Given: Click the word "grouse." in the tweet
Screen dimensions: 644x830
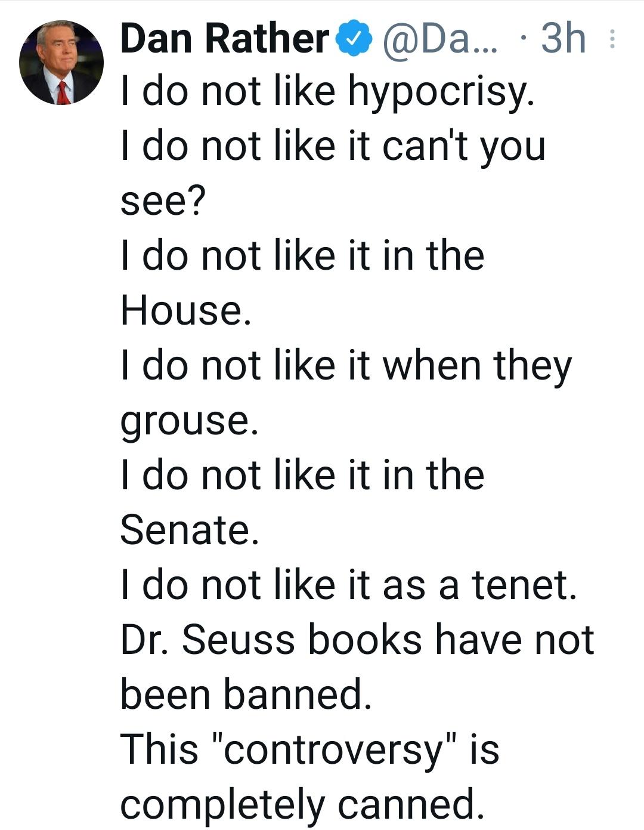Looking at the screenshot, I should [190, 421].
